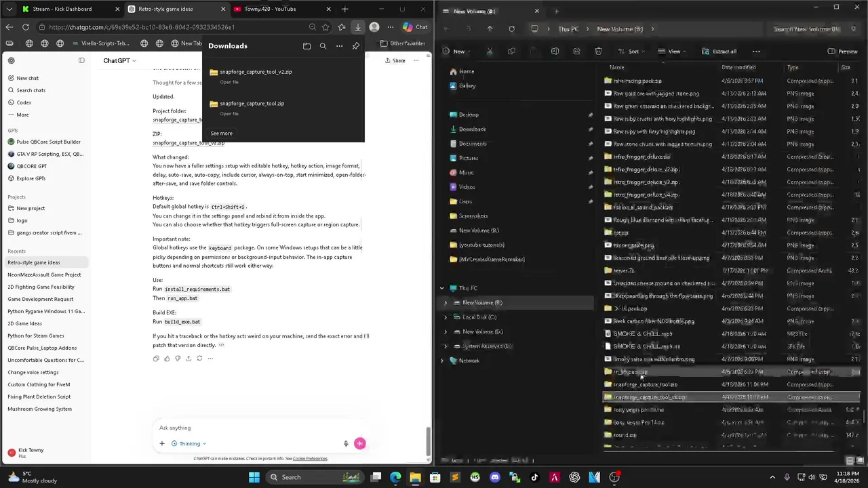Open new tab in Edge
The image size is (868, 488).
[x=344, y=9]
